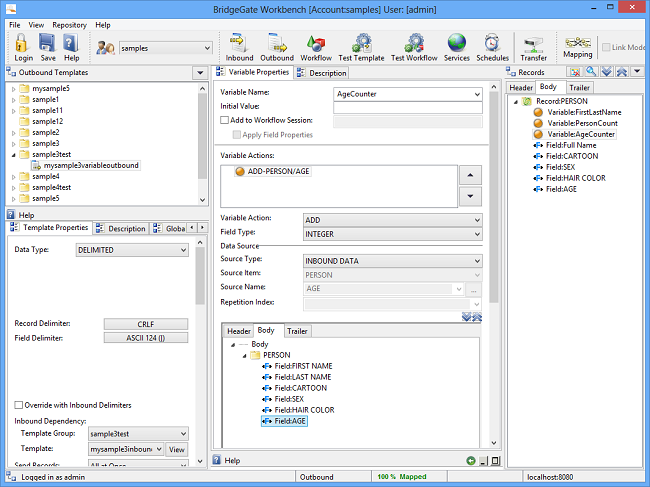Open Outbound templates icon
The image size is (650, 487).
pyautogui.click(x=277, y=47)
